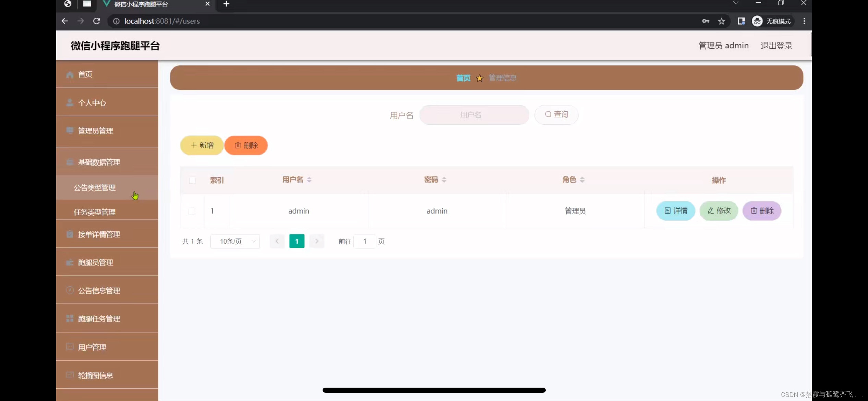This screenshot has width=868, height=401.
Task: Click the address bar URL
Action: point(162,21)
